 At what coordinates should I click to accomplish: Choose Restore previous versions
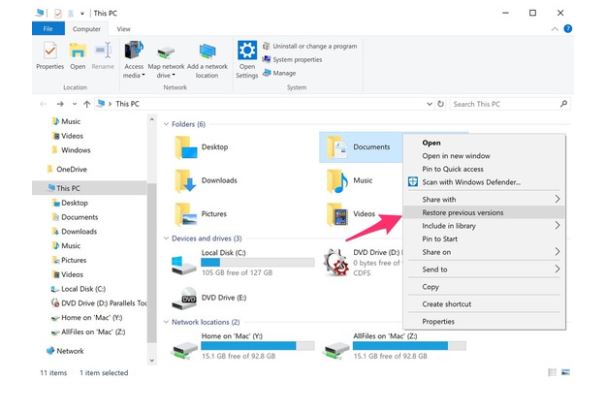click(484, 212)
